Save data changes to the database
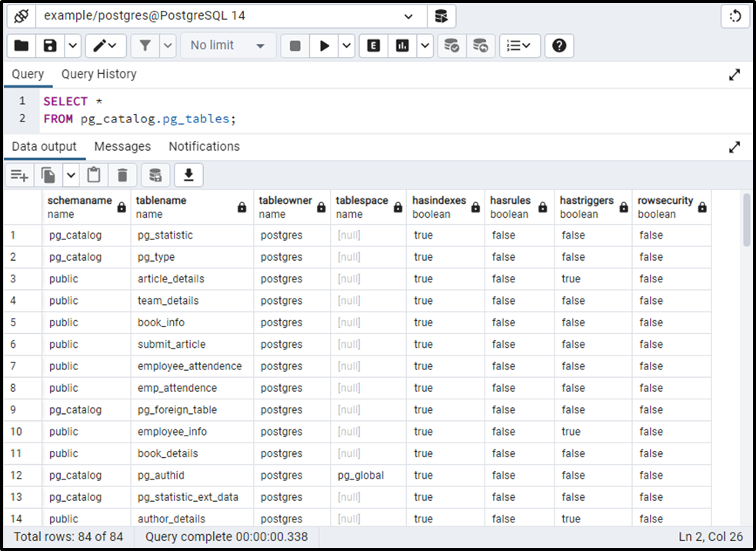The image size is (756, 551). click(155, 175)
